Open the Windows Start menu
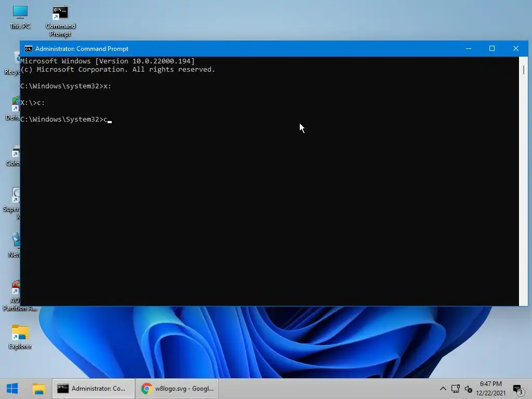Image resolution: width=532 pixels, height=399 pixels. click(12, 389)
